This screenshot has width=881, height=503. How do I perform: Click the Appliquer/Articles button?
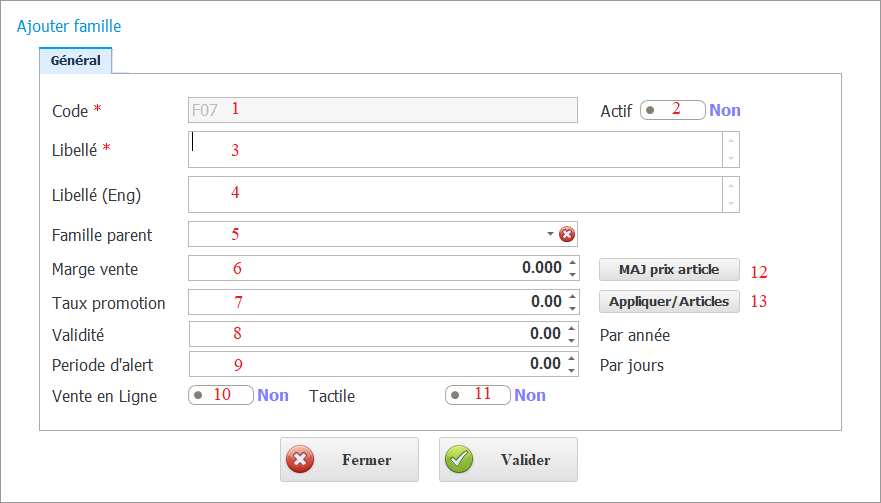click(x=669, y=301)
